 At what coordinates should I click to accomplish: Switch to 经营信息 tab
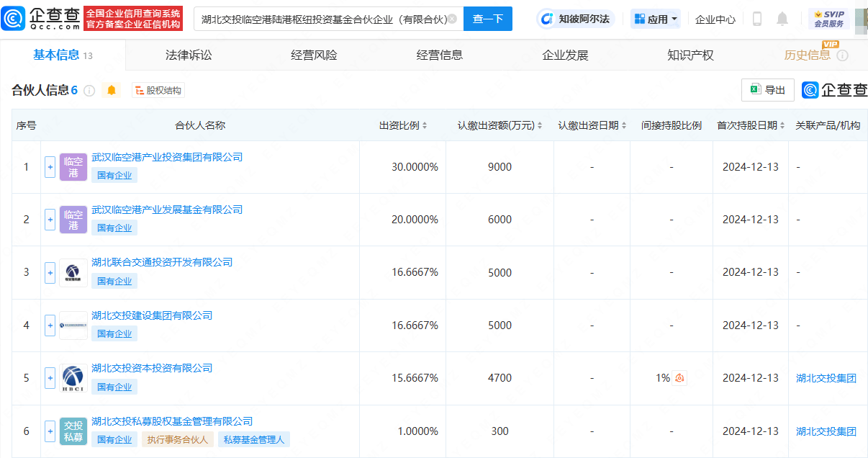439,55
